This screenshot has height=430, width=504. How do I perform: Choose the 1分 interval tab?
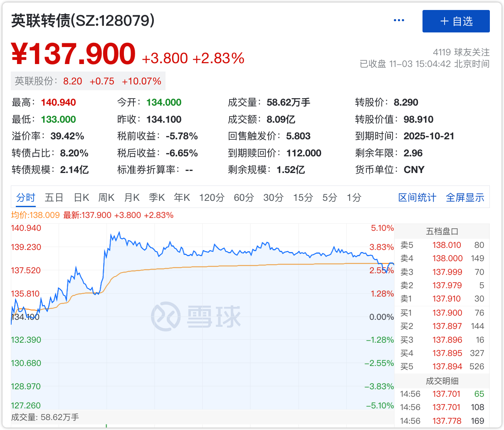click(354, 198)
